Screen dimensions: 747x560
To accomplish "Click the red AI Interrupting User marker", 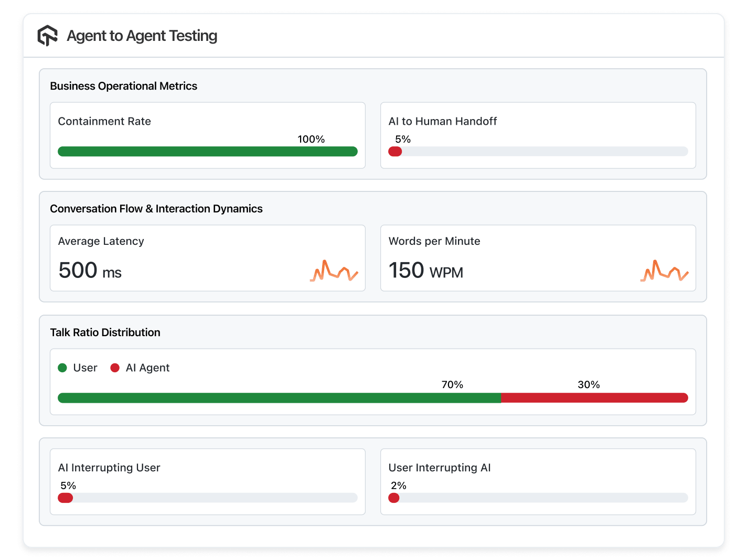I will tap(65, 498).
